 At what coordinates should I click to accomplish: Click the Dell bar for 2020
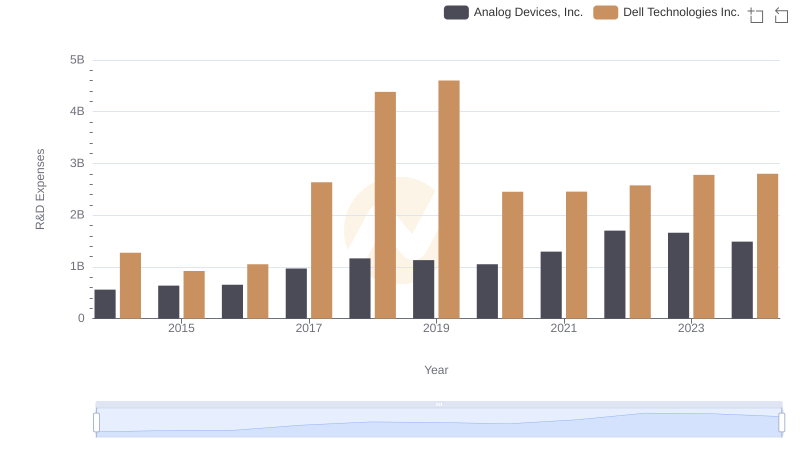513,255
